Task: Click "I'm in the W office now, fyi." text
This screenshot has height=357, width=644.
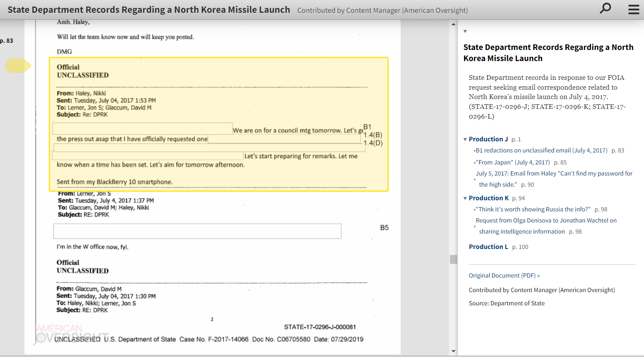Action: 92,247
